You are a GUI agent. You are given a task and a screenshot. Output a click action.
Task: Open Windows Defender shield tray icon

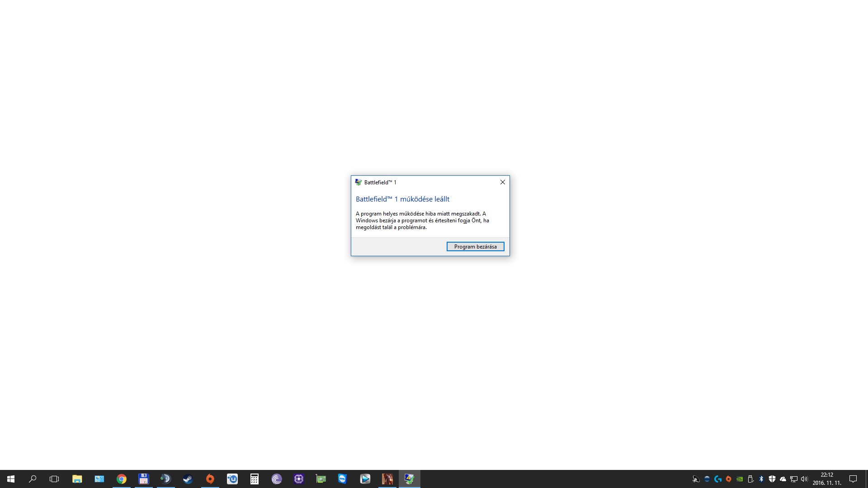pos(772,479)
